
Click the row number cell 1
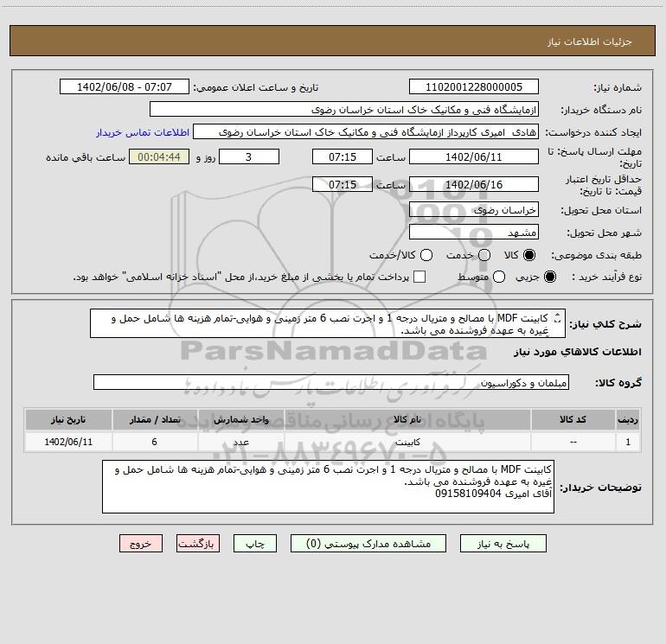point(628,442)
